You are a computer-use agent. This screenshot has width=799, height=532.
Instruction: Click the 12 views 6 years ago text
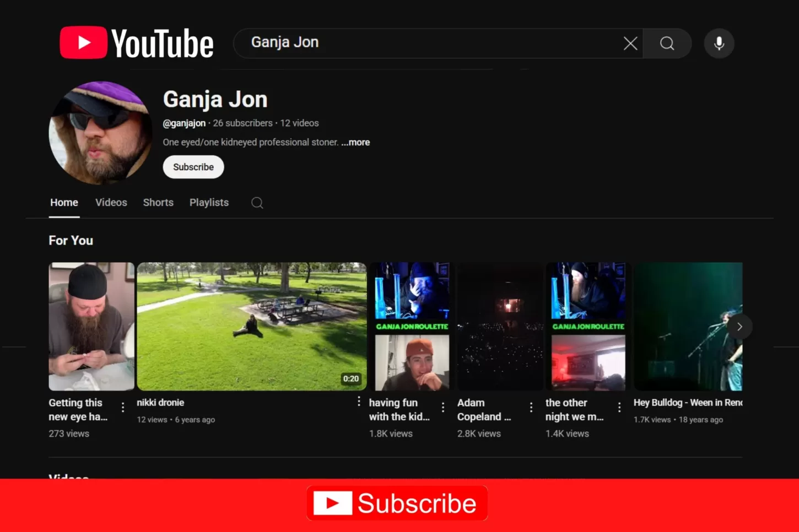point(176,420)
